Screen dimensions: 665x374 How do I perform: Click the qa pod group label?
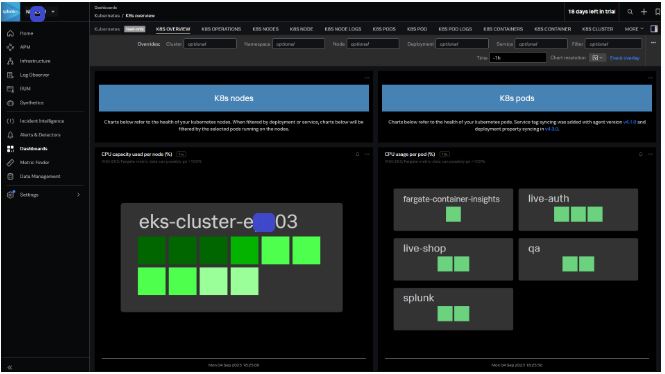tap(534, 248)
